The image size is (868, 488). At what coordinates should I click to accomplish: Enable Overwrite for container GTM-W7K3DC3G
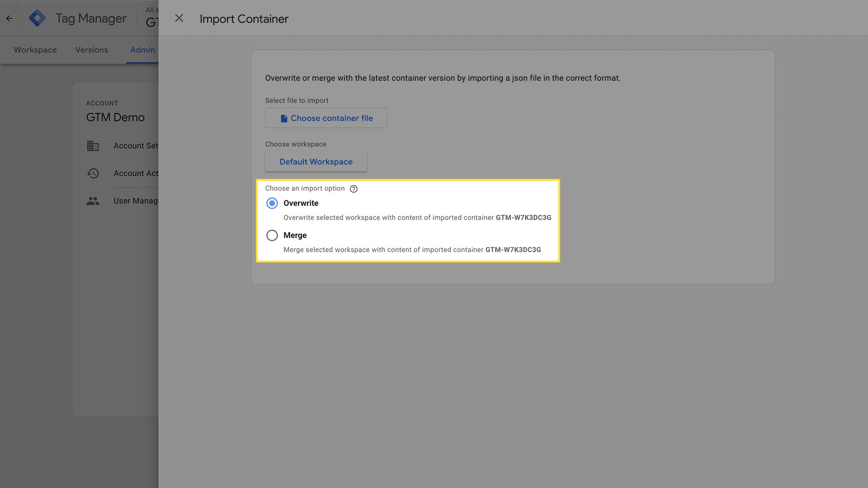272,203
